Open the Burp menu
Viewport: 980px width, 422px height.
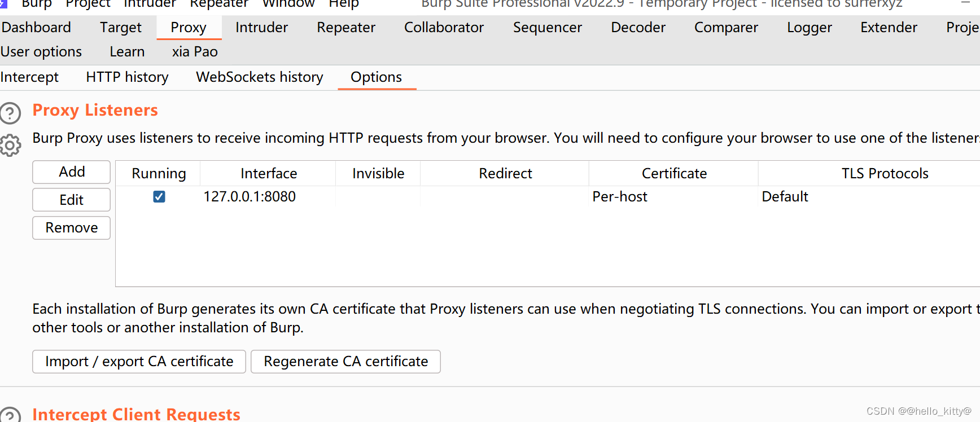coord(37,4)
